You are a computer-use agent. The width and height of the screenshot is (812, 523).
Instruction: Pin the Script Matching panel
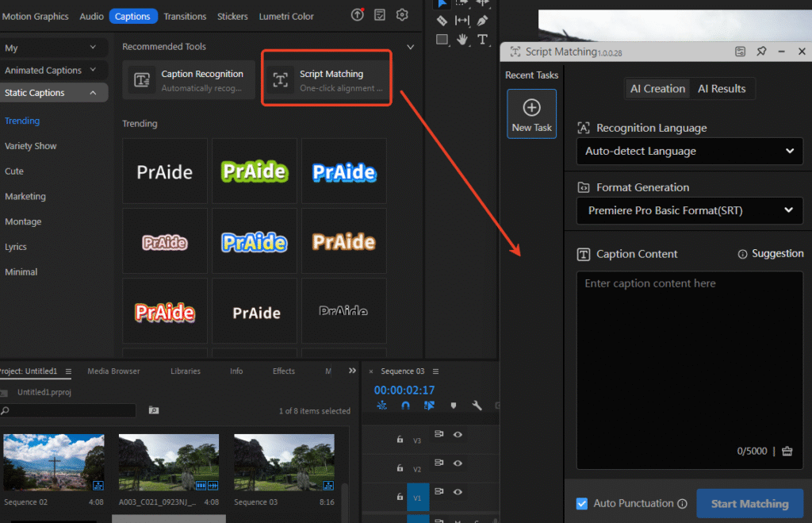[761, 51]
